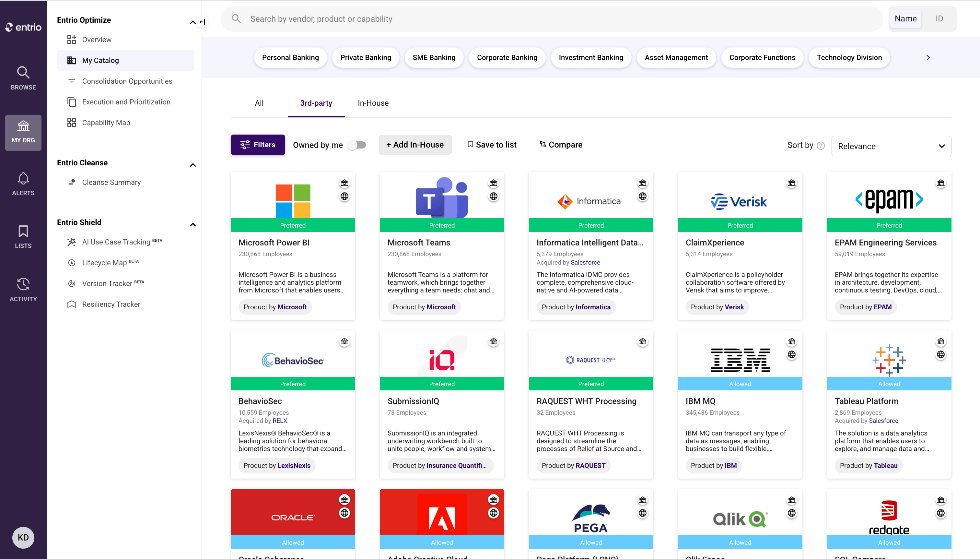Open Product by LexisNexis link
The height and width of the screenshot is (559, 980).
point(277,465)
